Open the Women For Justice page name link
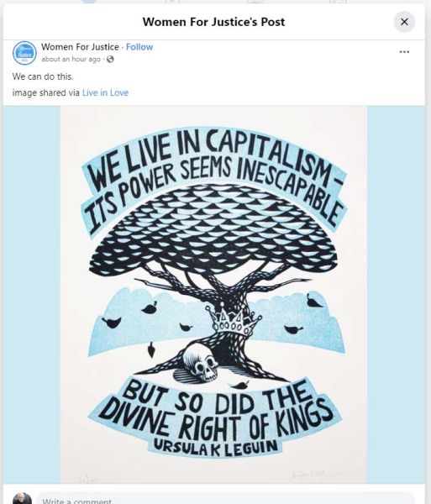 80,47
